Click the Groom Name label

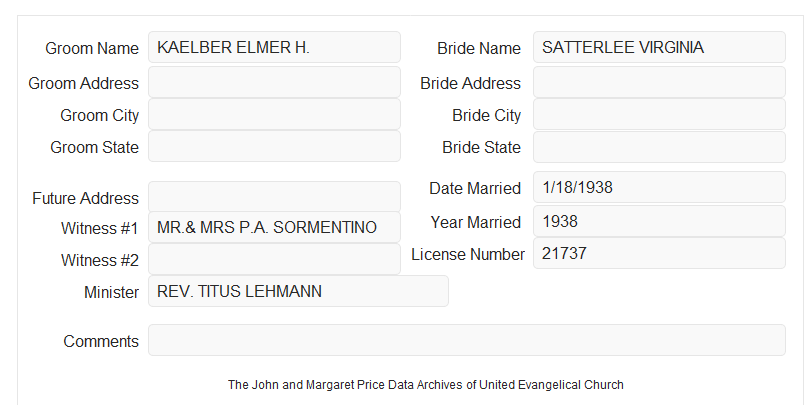(92, 48)
